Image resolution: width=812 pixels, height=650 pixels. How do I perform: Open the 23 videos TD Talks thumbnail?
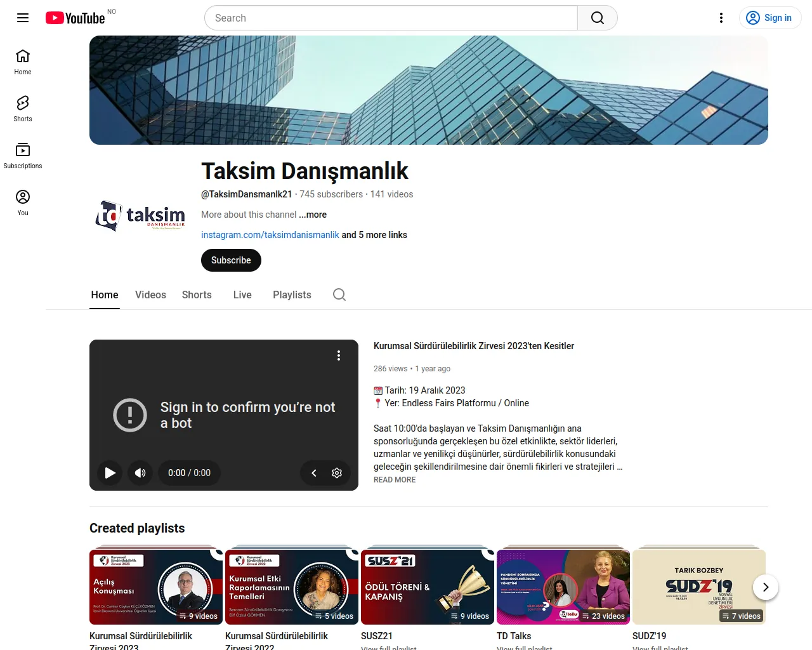pyautogui.click(x=563, y=587)
